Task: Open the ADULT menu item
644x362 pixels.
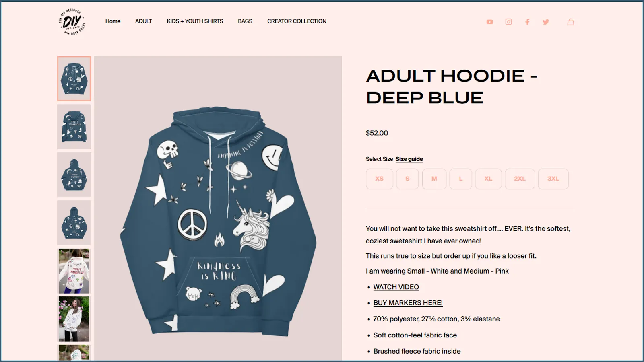Action: point(144,21)
